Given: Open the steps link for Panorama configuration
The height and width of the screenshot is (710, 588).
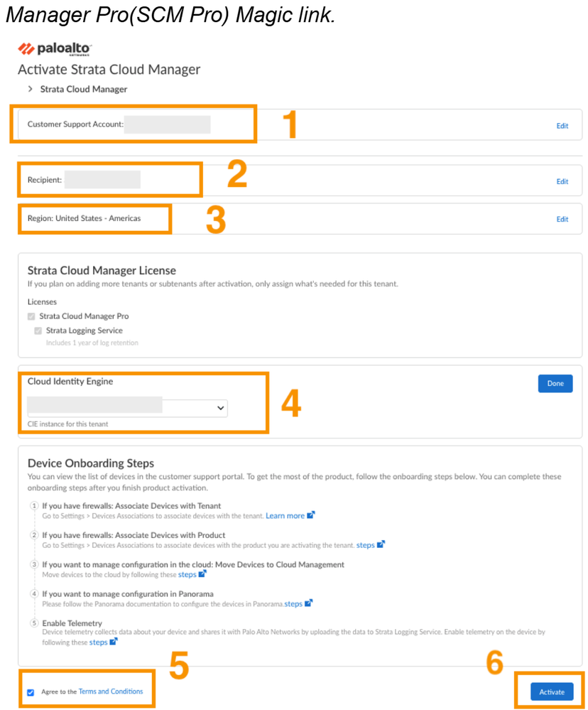Looking at the screenshot, I should coord(293,604).
